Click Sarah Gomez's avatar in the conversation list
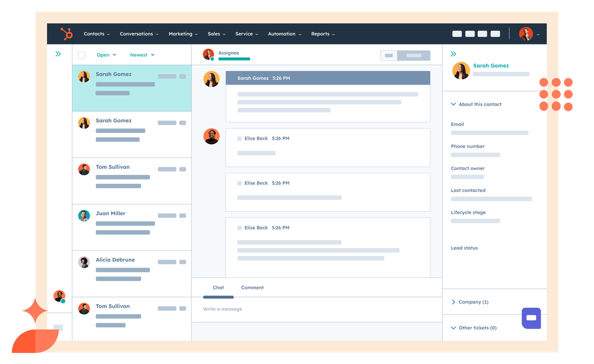This screenshot has width=594, height=364. click(x=84, y=77)
